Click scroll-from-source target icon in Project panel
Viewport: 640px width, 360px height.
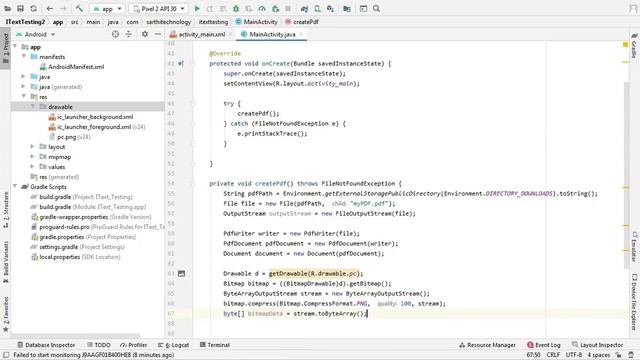116,34
